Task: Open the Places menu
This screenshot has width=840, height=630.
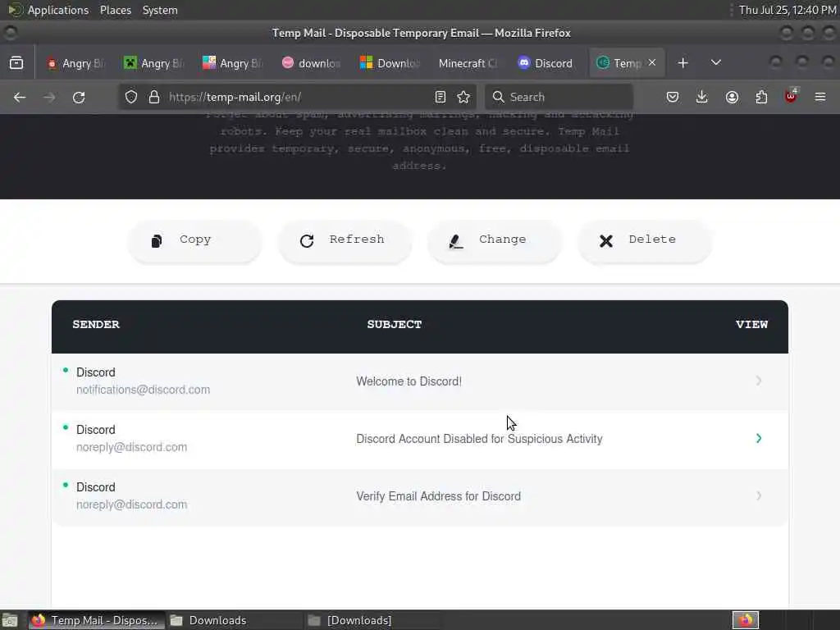Action: click(x=116, y=10)
